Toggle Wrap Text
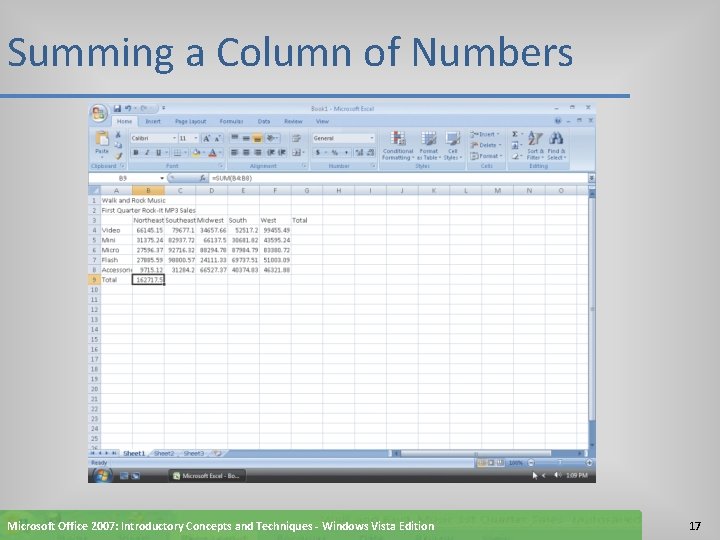 click(x=296, y=138)
